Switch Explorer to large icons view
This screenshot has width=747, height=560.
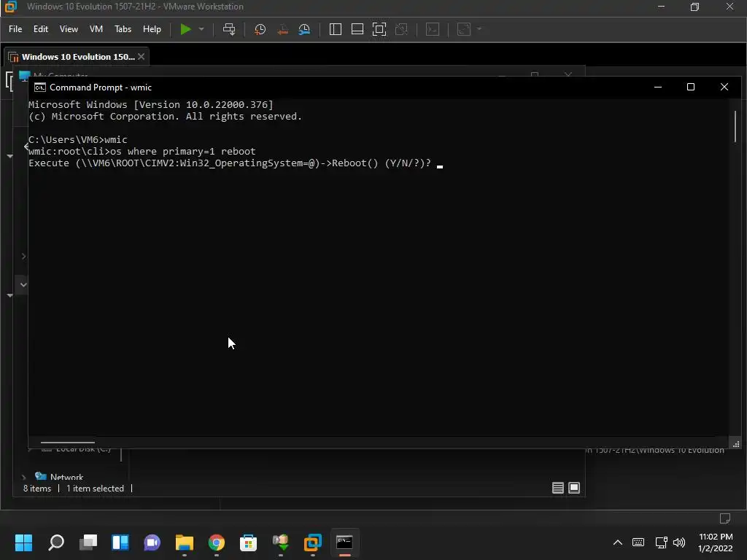point(574,488)
